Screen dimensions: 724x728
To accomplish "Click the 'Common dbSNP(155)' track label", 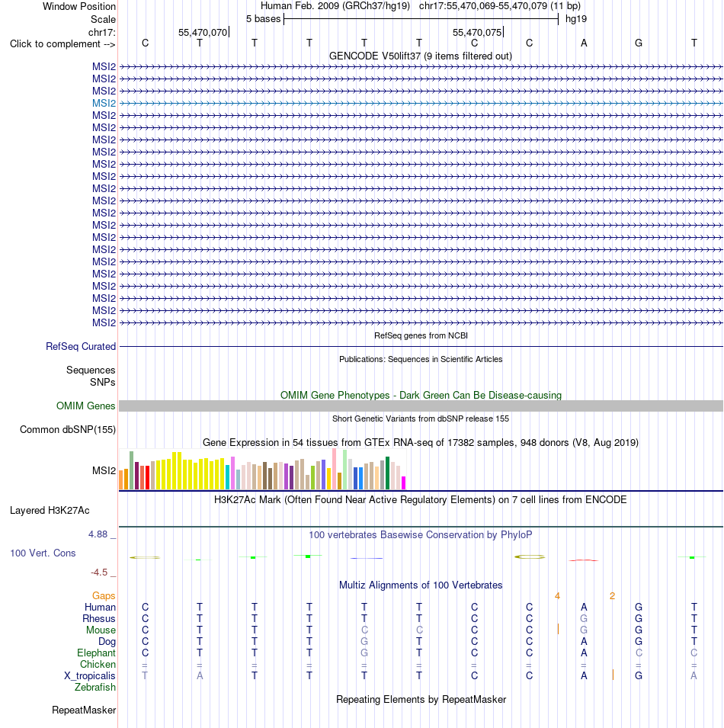I will coord(68,429).
